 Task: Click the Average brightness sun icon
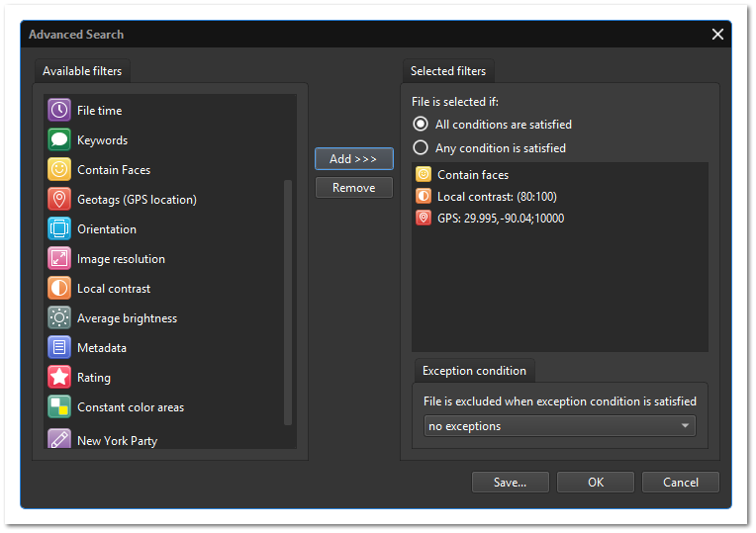tap(59, 318)
